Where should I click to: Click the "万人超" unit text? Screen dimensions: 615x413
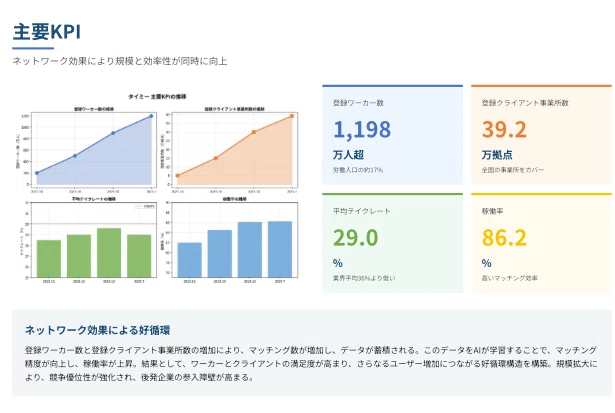pyautogui.click(x=348, y=155)
